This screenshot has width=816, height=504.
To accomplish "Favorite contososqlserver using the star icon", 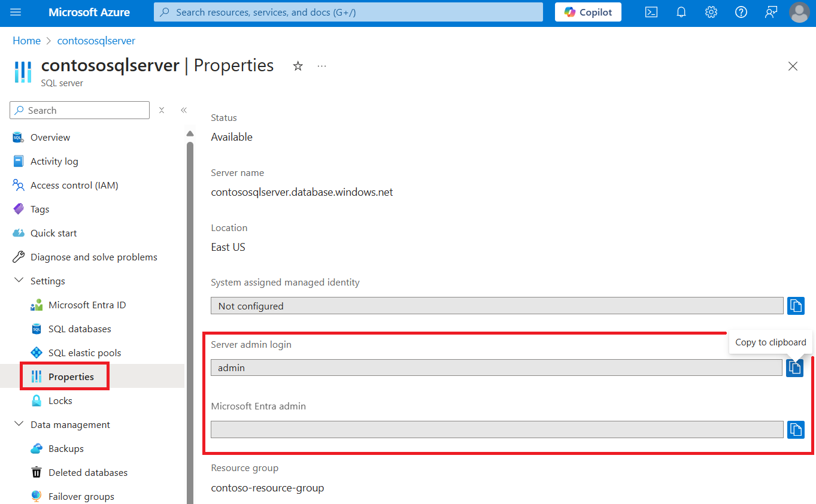I will click(298, 66).
